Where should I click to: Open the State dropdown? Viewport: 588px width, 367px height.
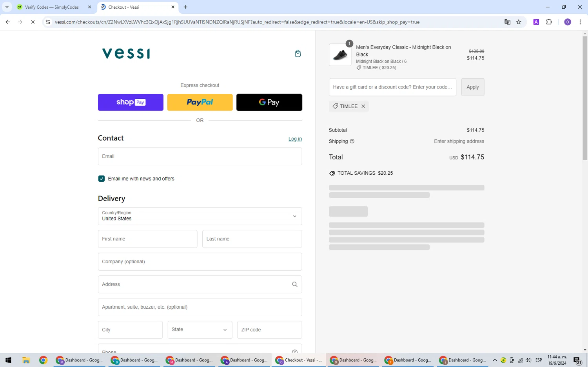tap(200, 330)
